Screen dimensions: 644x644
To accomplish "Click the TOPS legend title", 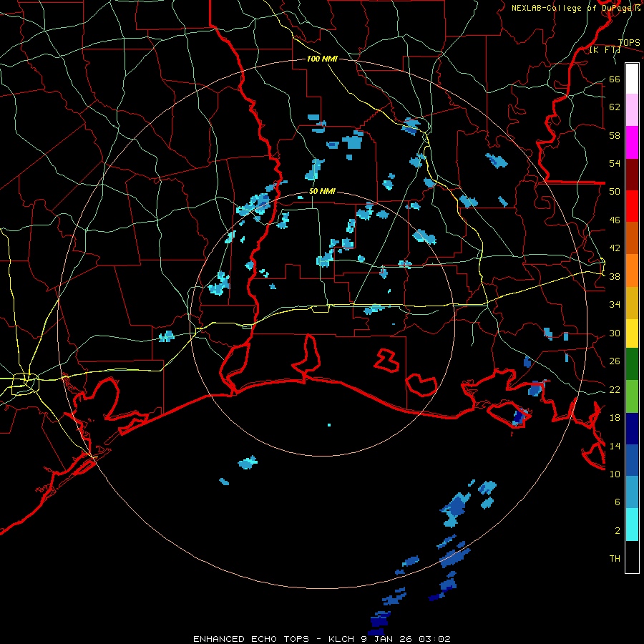I will pos(629,42).
